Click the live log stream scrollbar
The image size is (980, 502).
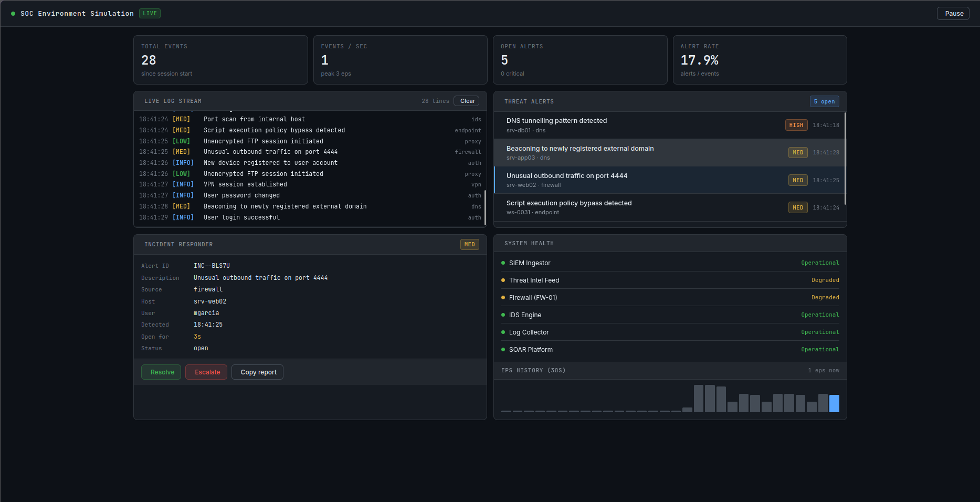pyautogui.click(x=485, y=207)
